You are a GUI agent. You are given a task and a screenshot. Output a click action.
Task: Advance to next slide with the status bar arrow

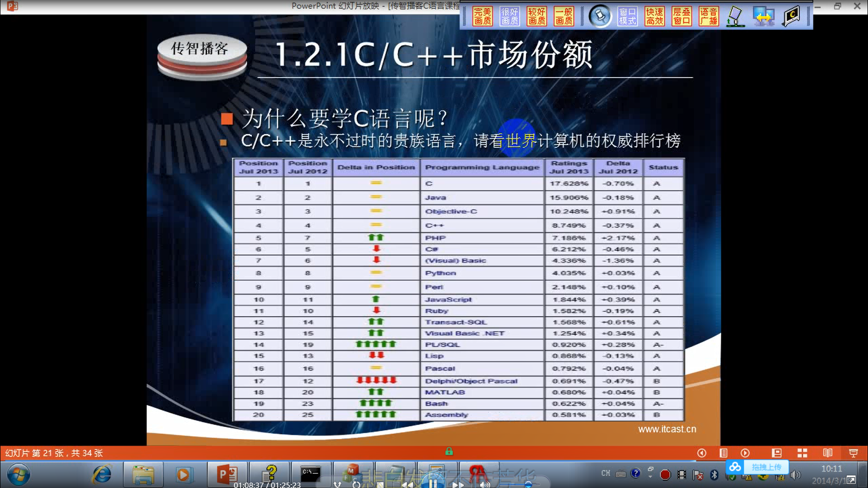pyautogui.click(x=745, y=453)
